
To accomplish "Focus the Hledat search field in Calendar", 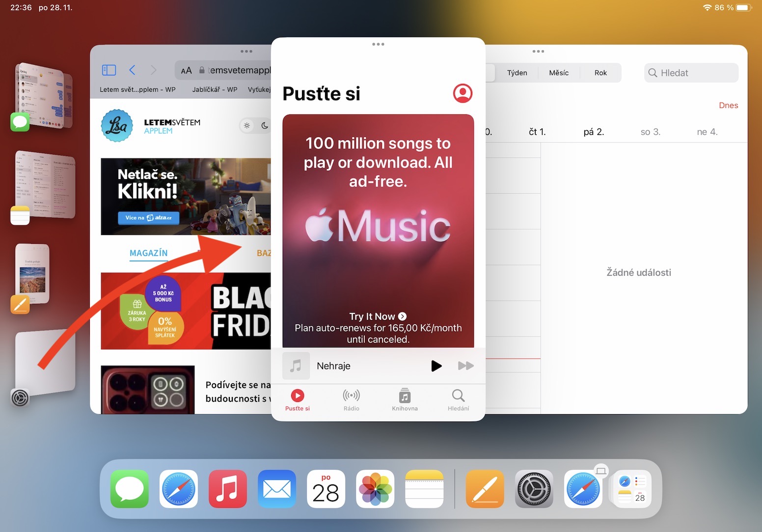I will [x=691, y=73].
